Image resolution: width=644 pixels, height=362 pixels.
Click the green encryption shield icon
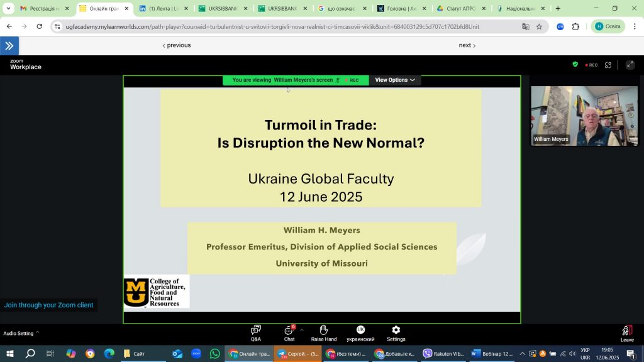pos(575,65)
